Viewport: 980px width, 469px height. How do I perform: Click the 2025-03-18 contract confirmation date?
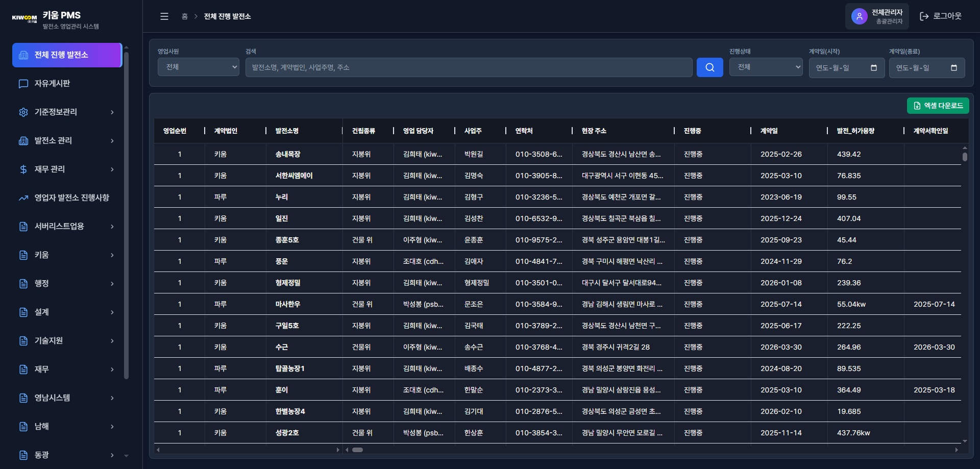(934, 390)
